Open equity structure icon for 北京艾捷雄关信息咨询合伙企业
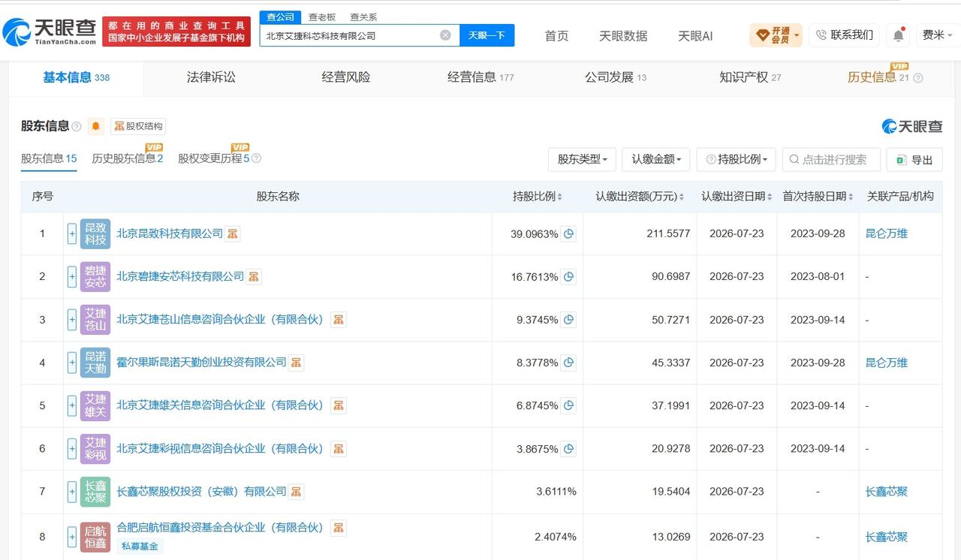This screenshot has height=560, width=961. click(x=339, y=405)
